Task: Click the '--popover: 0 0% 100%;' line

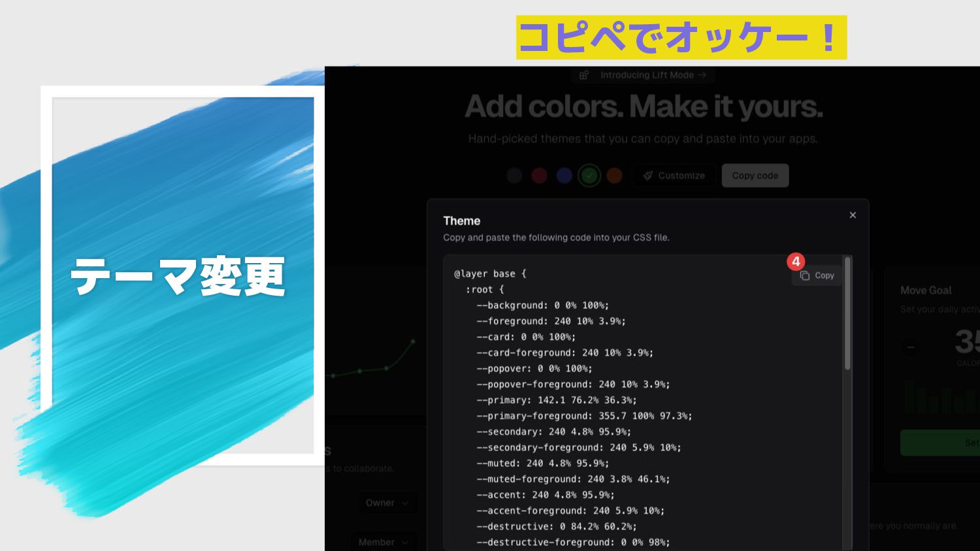Action: pos(534,368)
